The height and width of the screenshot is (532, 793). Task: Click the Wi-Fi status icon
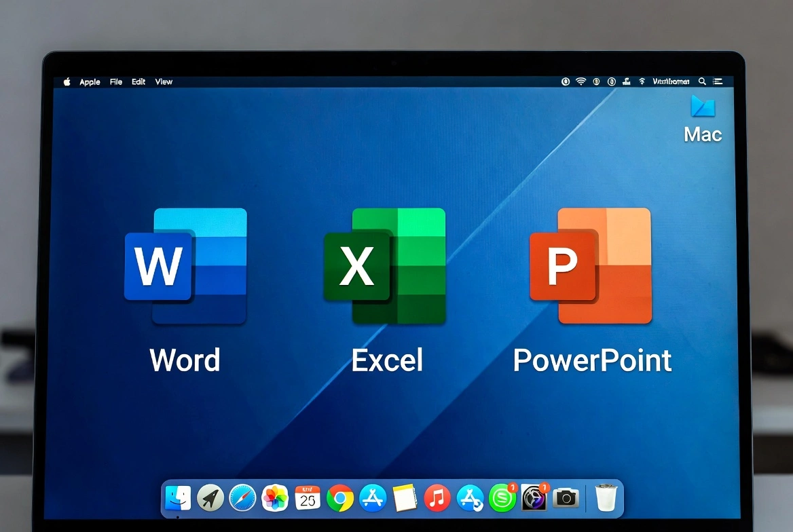580,81
